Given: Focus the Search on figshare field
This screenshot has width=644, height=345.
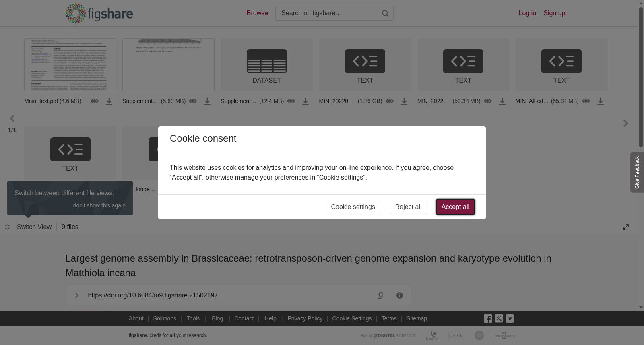Looking at the screenshot, I should [328, 13].
